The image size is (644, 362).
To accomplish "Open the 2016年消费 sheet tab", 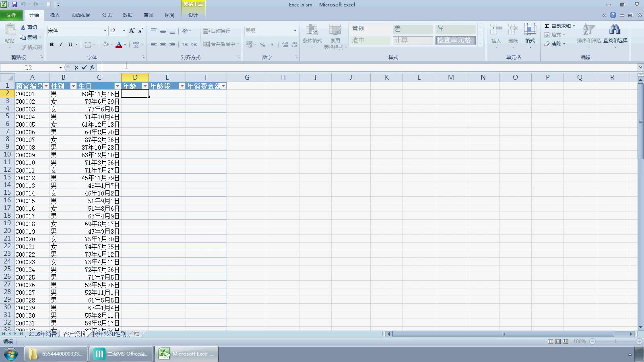I will [x=43, y=334].
